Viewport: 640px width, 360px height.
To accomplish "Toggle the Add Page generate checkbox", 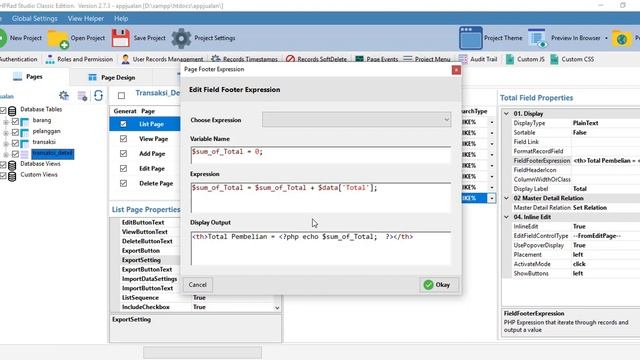I will [x=123, y=153].
